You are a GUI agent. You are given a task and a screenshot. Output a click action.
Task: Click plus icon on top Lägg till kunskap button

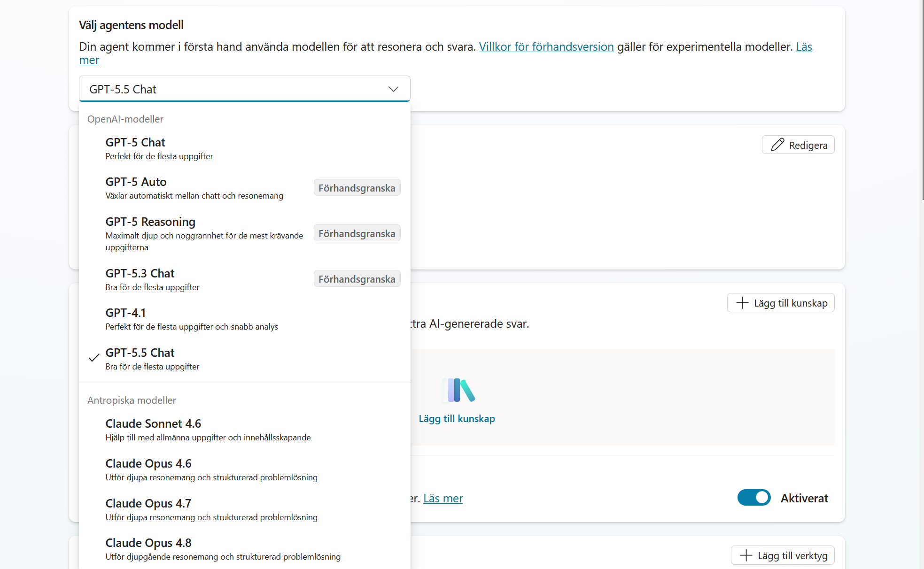coord(742,303)
